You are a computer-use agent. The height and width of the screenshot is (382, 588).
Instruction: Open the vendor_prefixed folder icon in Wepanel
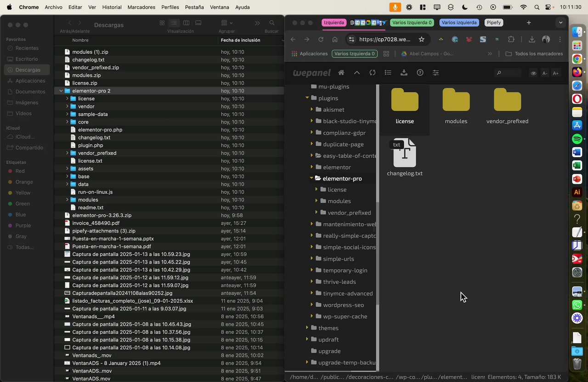pyautogui.click(x=508, y=100)
